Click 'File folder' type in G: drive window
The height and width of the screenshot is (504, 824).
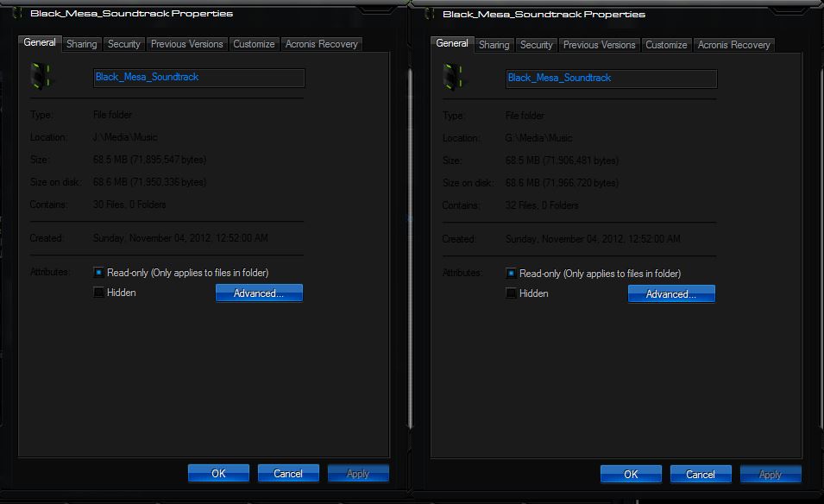click(525, 116)
